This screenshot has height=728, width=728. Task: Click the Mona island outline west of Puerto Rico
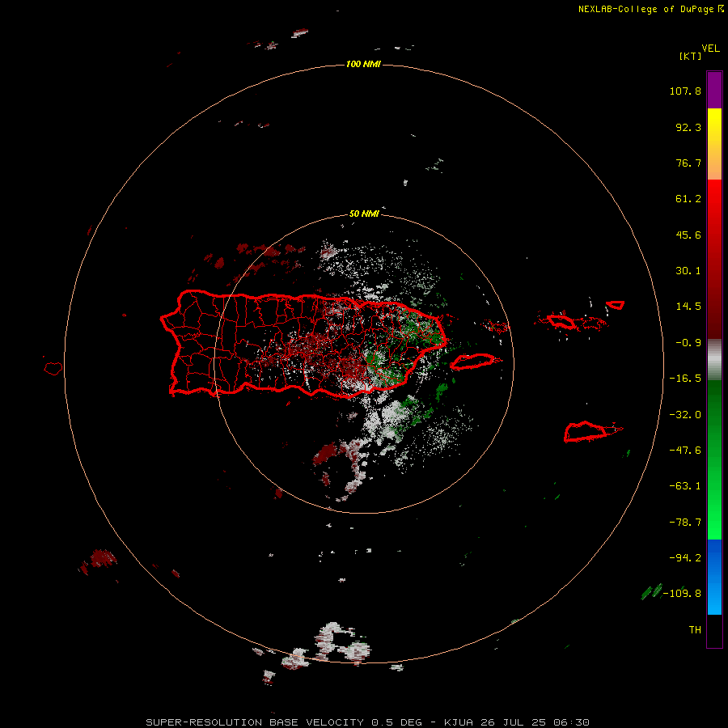click(53, 368)
